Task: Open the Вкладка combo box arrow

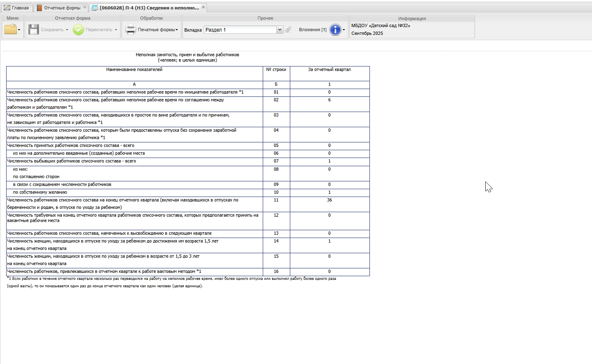Action: tap(280, 30)
